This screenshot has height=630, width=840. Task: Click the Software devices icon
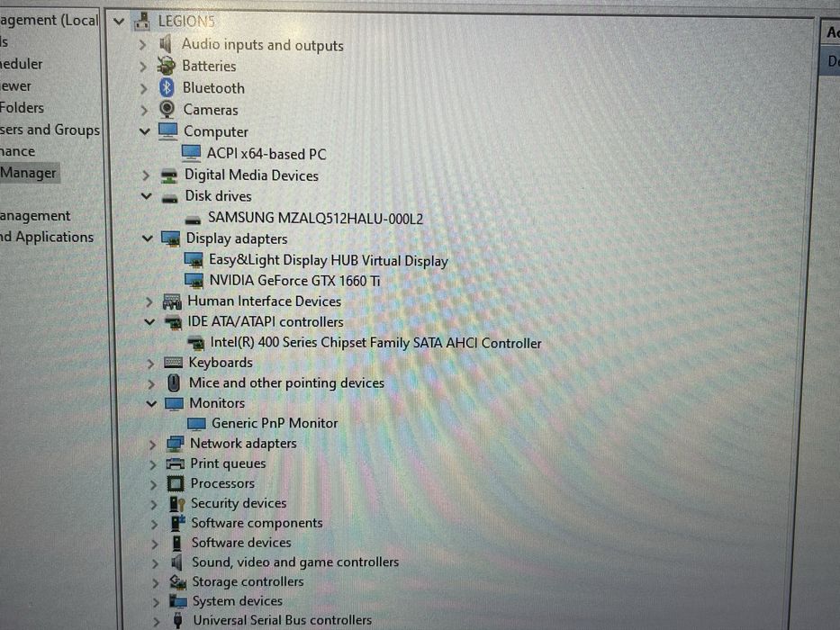coord(176,543)
